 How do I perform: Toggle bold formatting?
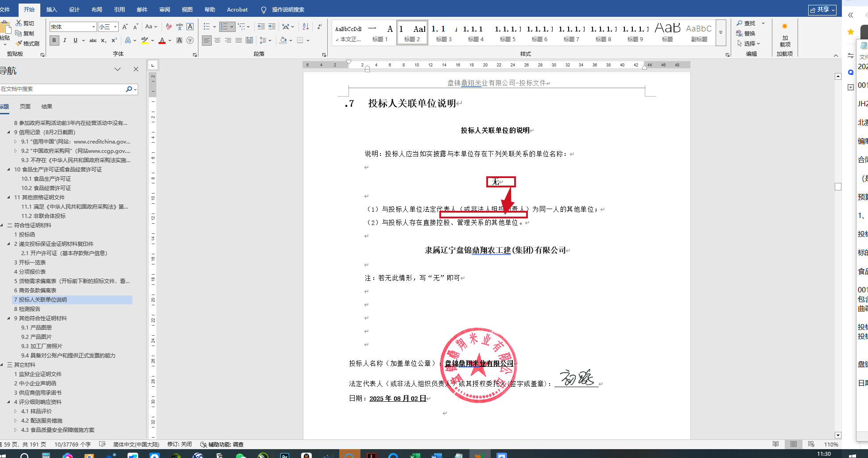pyautogui.click(x=54, y=40)
